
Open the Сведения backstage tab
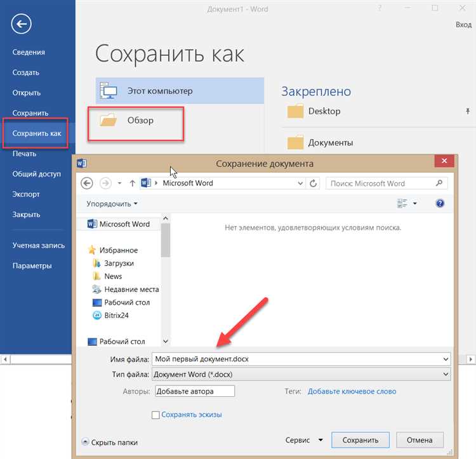click(29, 52)
